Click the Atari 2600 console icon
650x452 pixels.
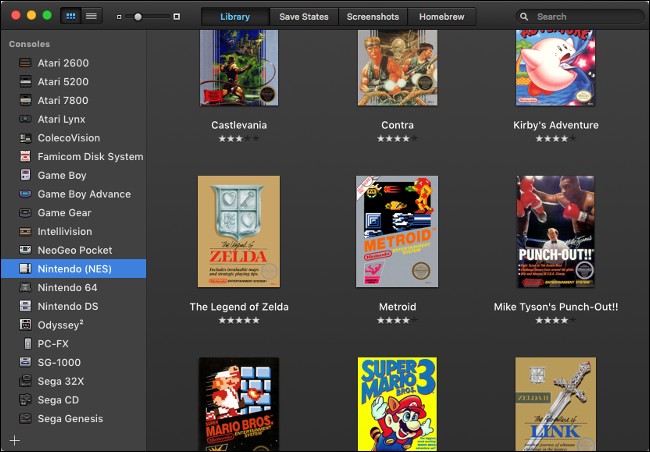25,63
